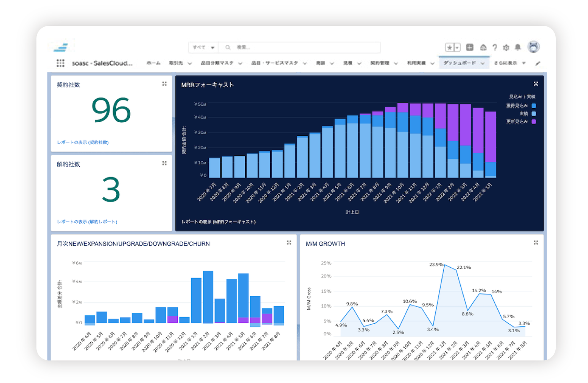Open the Salesforce guidance cloud icon

pyautogui.click(x=483, y=47)
